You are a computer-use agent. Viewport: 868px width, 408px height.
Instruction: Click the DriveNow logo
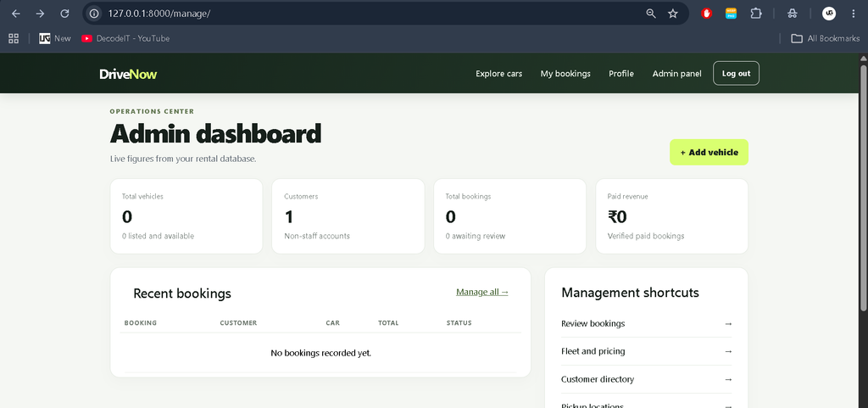click(129, 74)
